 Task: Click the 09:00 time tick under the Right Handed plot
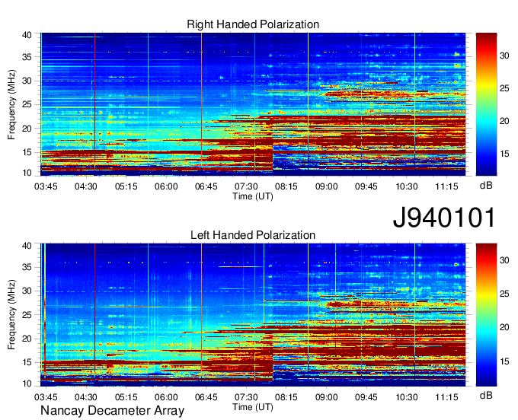(326, 186)
